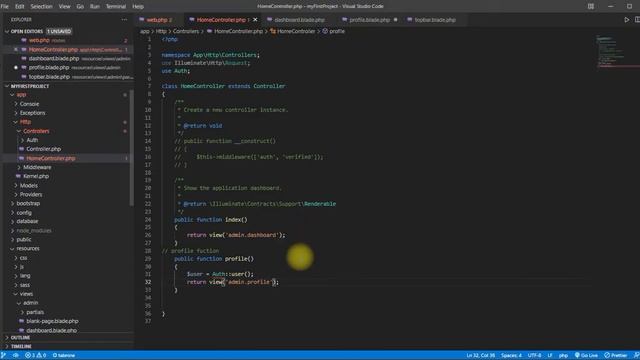
Task: Switch to the topbar.blade.php tab
Action: point(435,20)
